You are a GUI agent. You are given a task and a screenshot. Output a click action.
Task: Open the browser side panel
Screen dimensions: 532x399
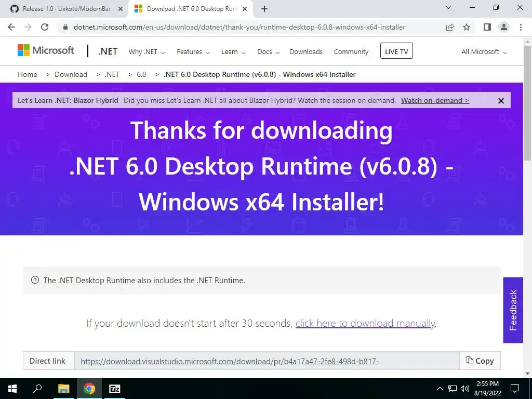pyautogui.click(x=487, y=27)
